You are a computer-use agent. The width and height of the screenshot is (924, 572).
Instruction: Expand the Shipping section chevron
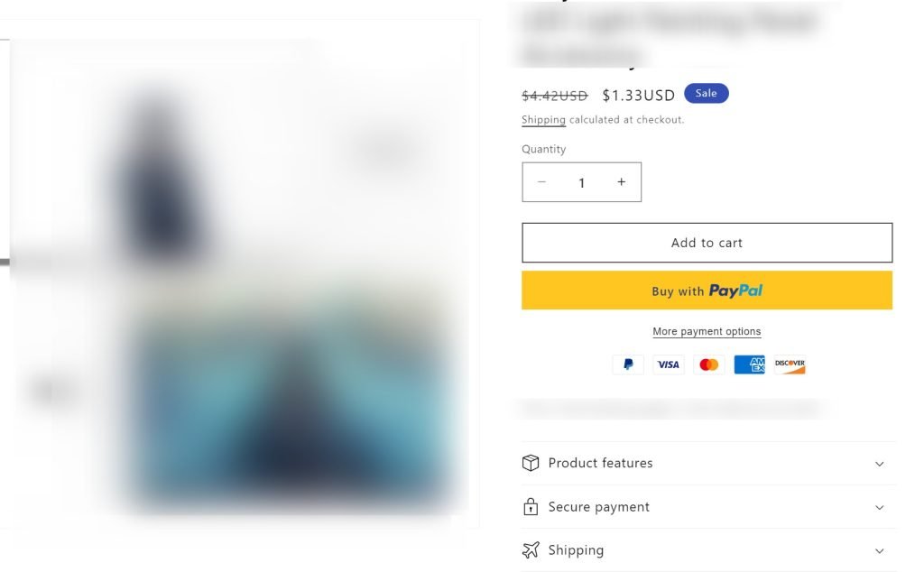point(879,551)
